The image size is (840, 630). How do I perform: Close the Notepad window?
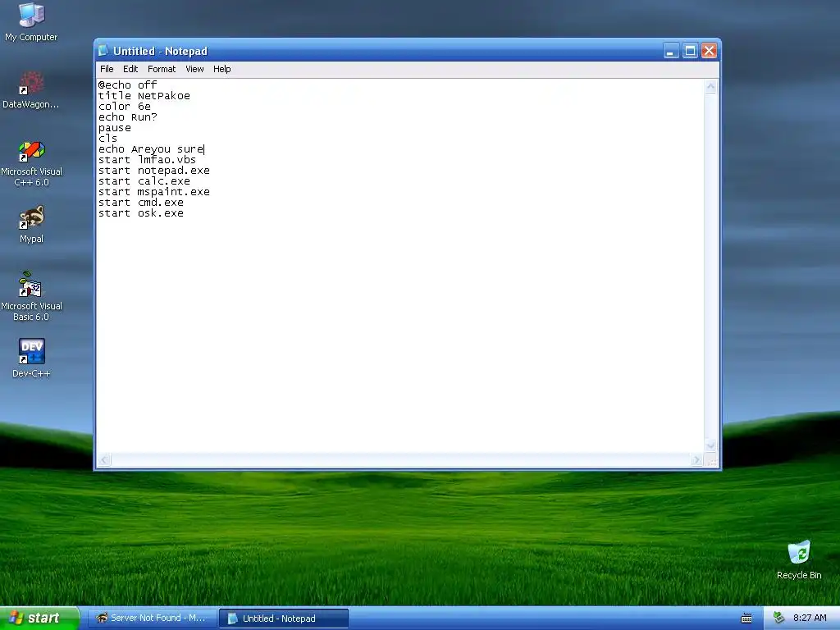710,51
